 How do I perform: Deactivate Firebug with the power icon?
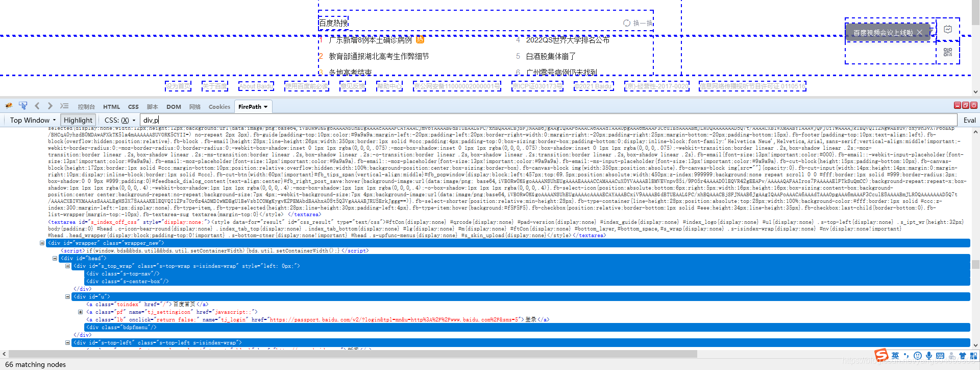pyautogui.click(x=974, y=105)
